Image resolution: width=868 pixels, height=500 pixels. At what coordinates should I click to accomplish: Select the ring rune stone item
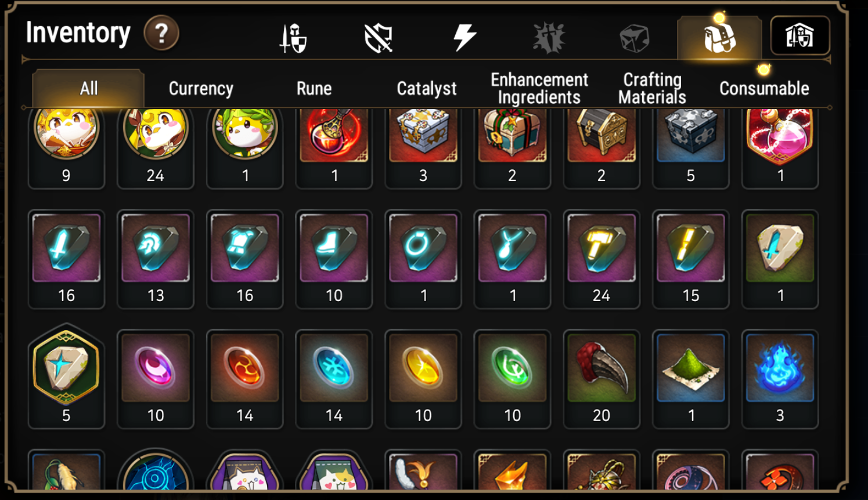pyautogui.click(x=423, y=259)
